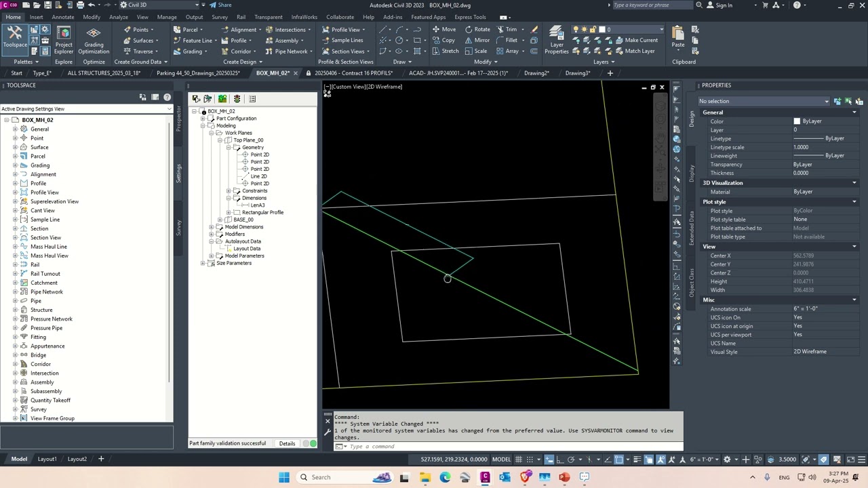Click Sample Lines in ribbon
Viewport: 868px width, 488px height.
point(342,40)
